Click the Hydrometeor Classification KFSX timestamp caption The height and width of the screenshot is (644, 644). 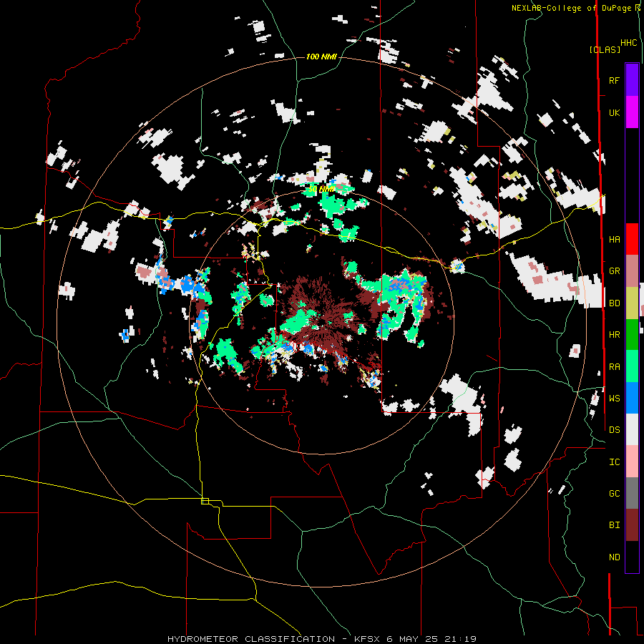pos(322,639)
